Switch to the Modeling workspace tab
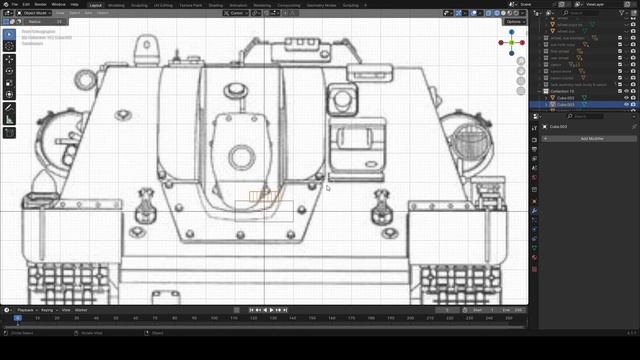 116,5
